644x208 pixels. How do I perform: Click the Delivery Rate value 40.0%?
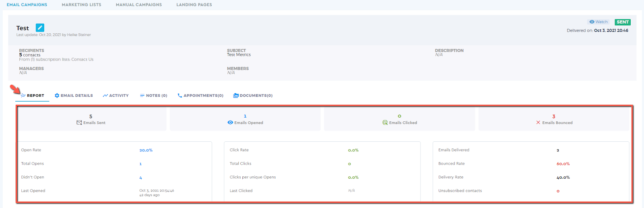563,177
